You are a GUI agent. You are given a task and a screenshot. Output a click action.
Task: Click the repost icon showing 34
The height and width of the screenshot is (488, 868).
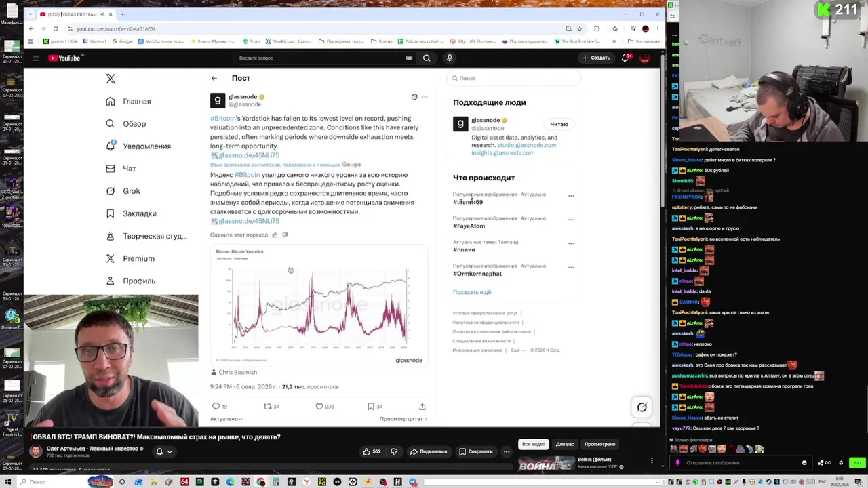267,407
